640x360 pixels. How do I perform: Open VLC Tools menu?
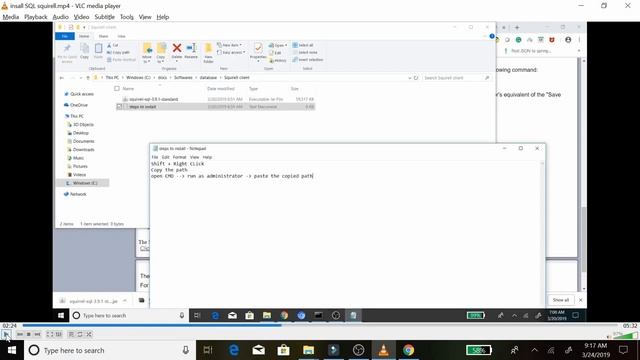click(127, 17)
